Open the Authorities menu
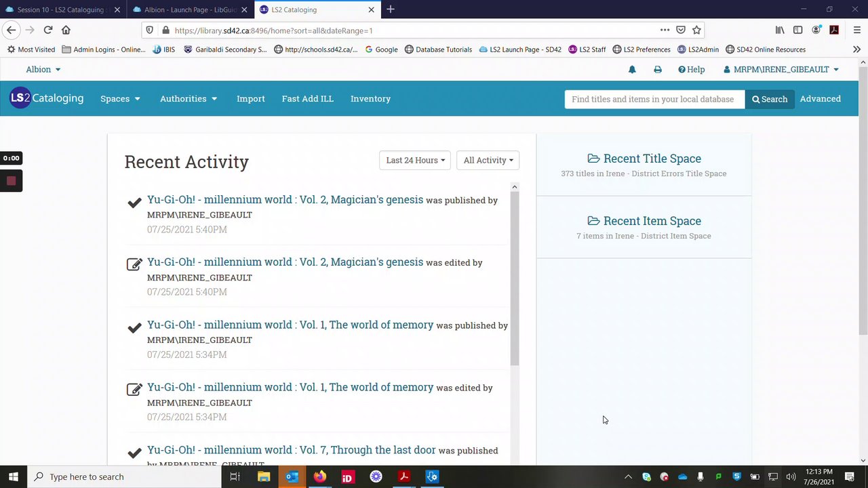Viewport: 868px width, 488px height. click(189, 99)
